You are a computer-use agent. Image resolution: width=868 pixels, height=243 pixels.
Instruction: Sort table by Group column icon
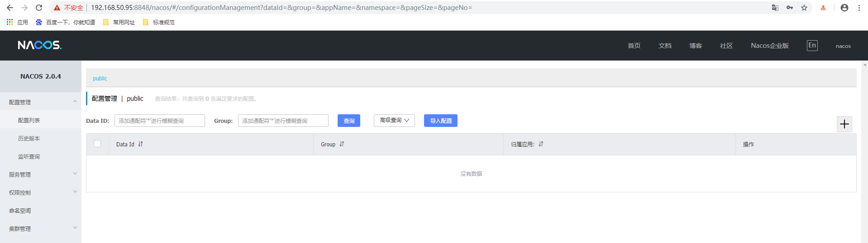coord(342,144)
